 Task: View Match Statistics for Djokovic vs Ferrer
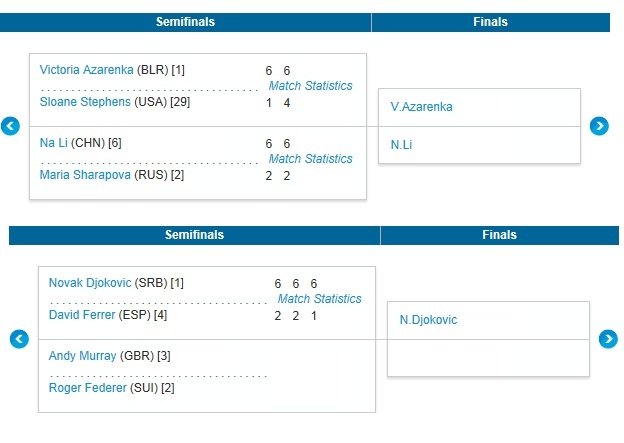320,299
